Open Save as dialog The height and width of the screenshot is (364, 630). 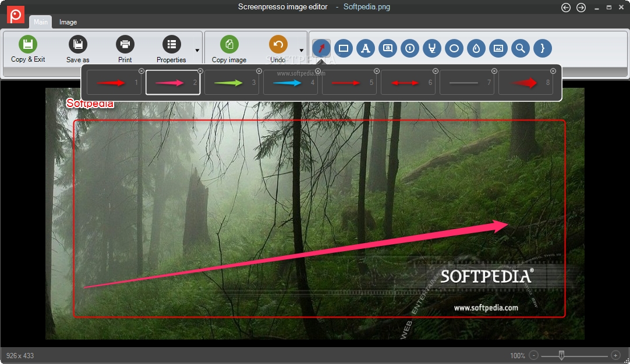click(78, 49)
